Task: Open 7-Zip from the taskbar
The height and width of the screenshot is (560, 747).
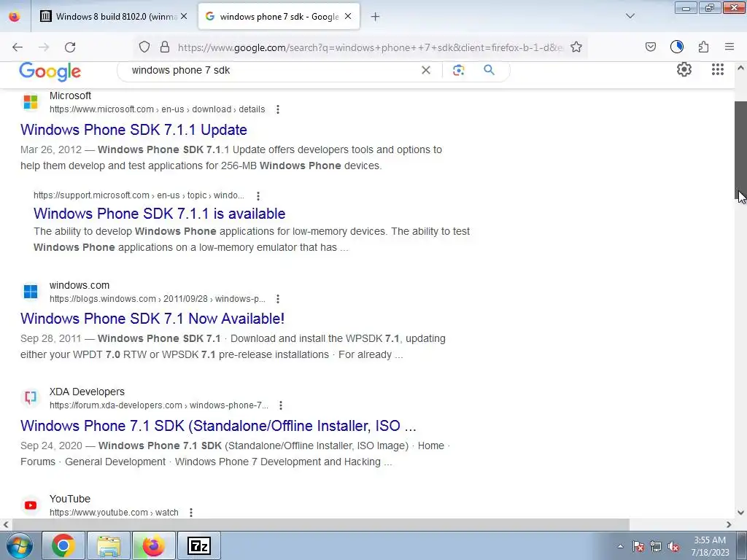Action: 199,545
